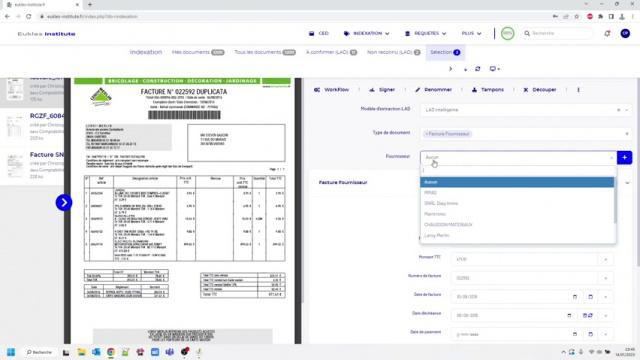The image size is (640, 360).
Task: Click the blue round arrow on viewer edge
Action: click(x=64, y=202)
